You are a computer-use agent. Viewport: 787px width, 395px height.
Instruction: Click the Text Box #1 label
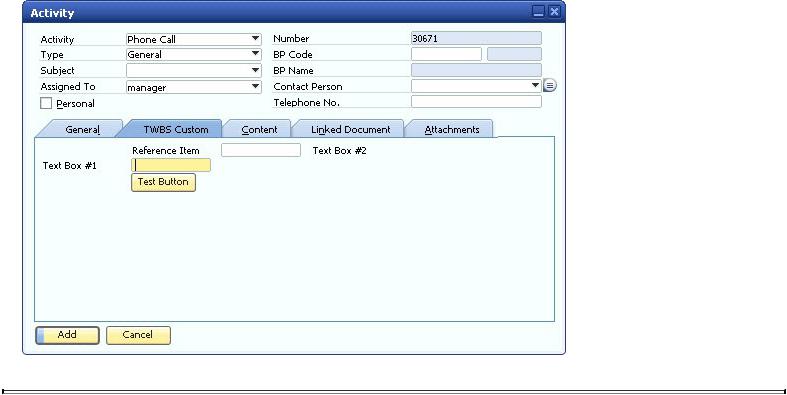[x=70, y=166]
